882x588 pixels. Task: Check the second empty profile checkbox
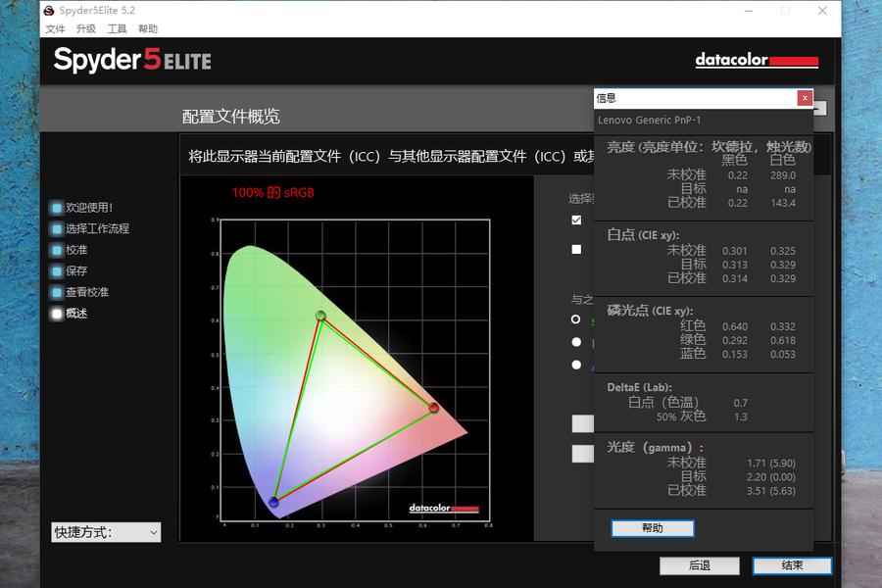576,250
